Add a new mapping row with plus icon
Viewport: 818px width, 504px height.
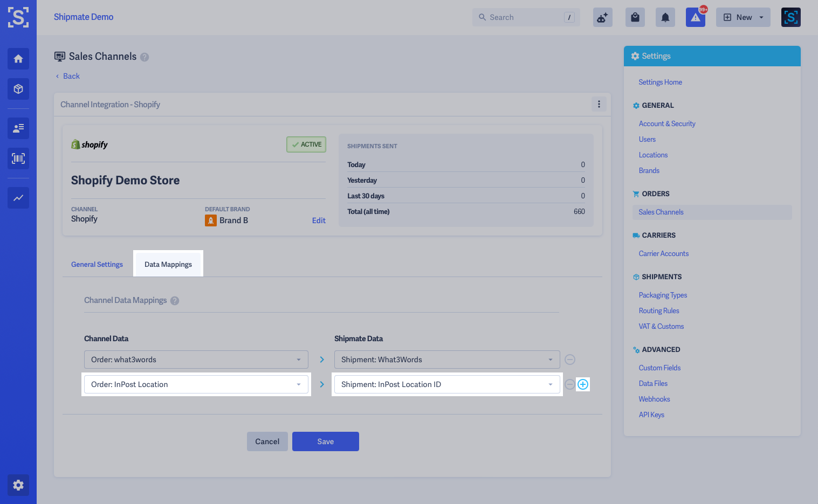pyautogui.click(x=582, y=384)
